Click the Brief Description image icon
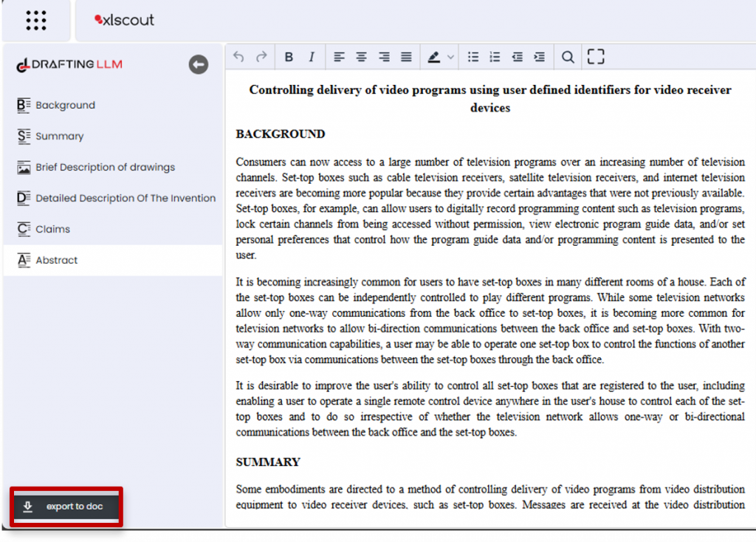 click(x=24, y=168)
